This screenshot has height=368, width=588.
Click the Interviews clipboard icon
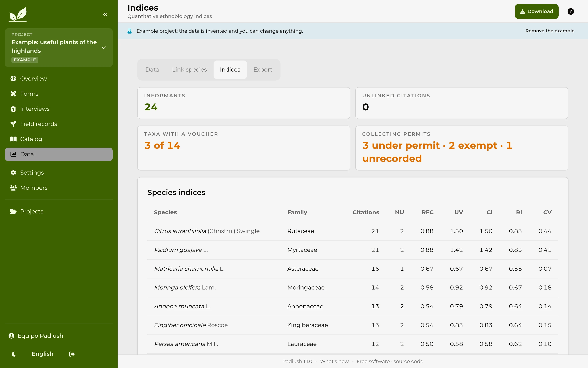13,109
